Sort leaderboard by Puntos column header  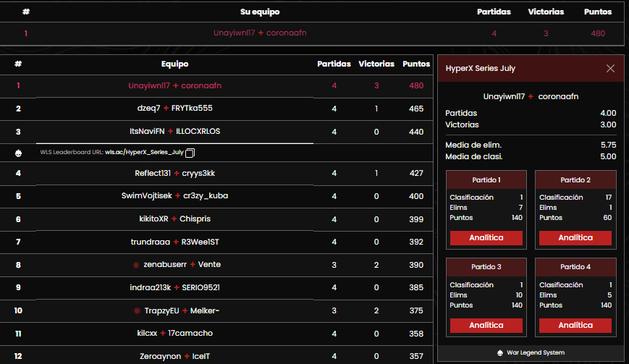point(416,64)
